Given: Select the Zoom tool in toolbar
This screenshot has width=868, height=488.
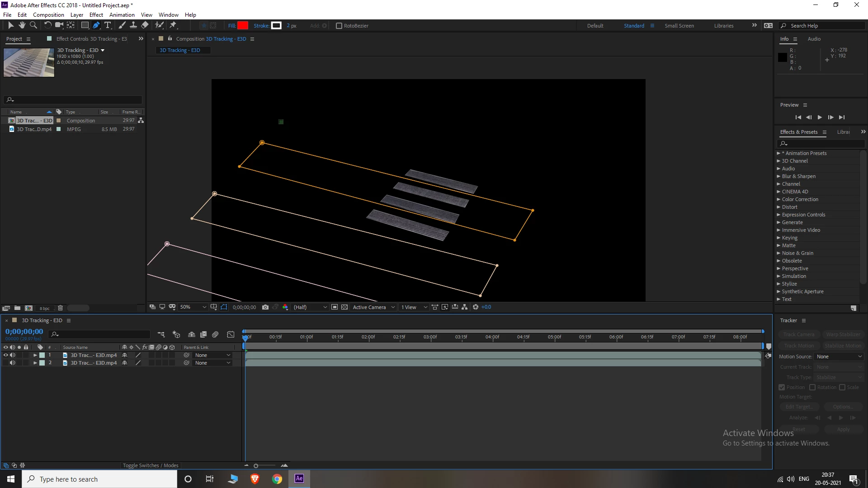Looking at the screenshot, I should point(33,25).
